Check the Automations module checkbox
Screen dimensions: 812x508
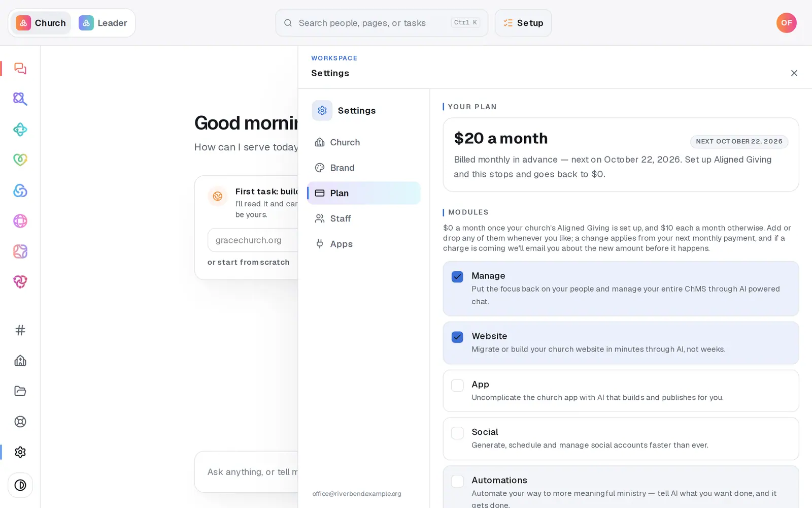457,481
